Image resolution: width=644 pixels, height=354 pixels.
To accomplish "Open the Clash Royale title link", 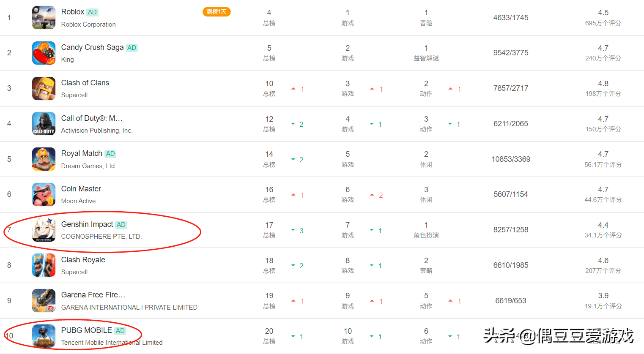I will point(83,260).
